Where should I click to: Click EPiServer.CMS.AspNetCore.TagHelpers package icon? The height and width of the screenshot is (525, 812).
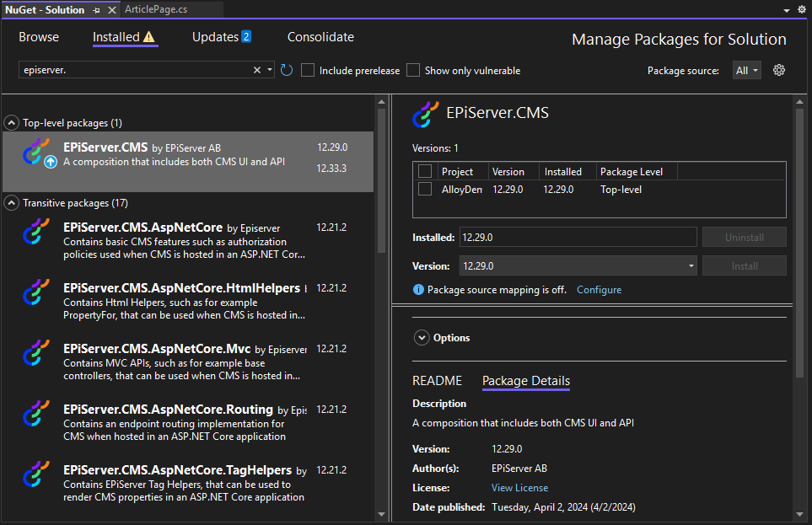coord(36,475)
